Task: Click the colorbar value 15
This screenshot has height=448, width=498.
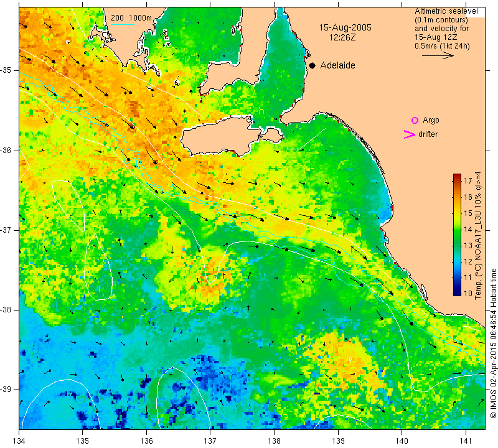Action: tap(468, 213)
